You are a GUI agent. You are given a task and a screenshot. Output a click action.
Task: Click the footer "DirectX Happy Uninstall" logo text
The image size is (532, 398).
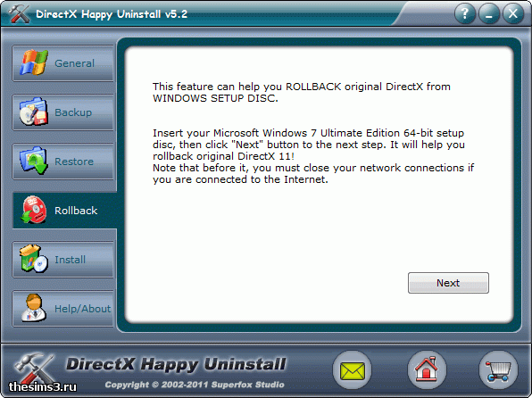coord(176,364)
